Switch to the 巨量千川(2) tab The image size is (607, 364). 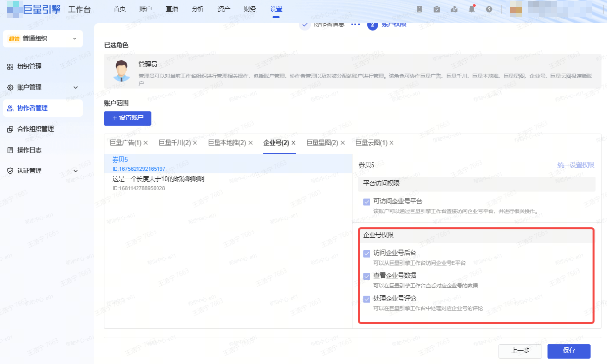[175, 143]
